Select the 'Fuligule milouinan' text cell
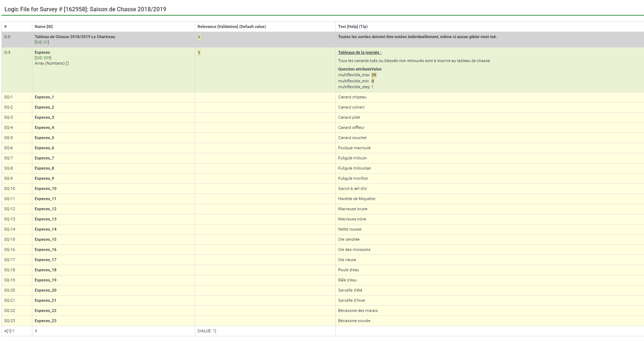Image resolution: width=644 pixels, height=341 pixels. pyautogui.click(x=354, y=169)
